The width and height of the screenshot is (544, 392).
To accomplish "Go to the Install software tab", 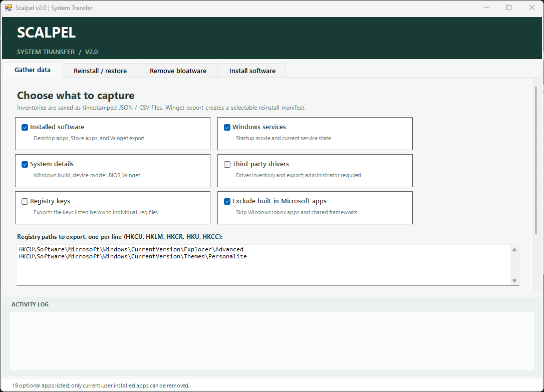I will point(252,71).
